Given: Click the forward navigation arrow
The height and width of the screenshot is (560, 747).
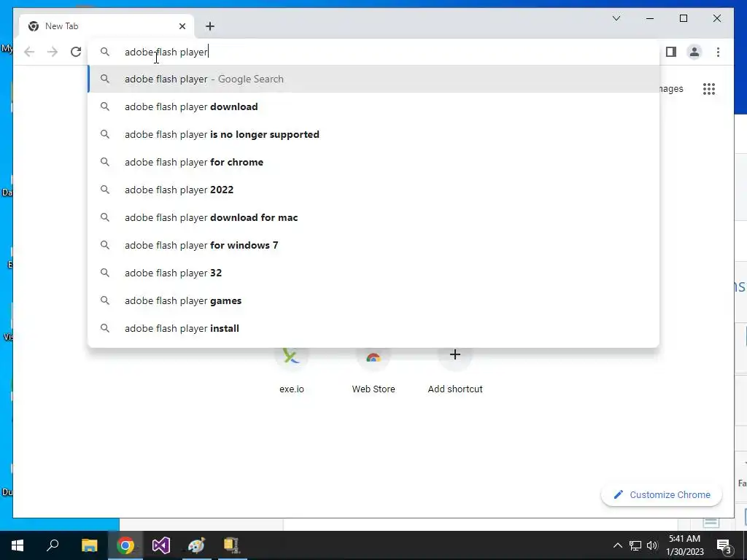Looking at the screenshot, I should 53,52.
